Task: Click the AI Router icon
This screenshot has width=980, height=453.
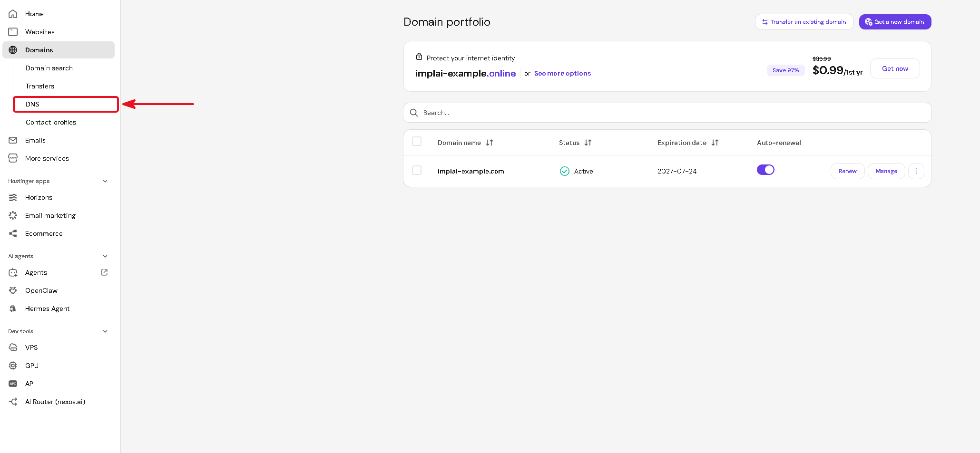Action: pos(13,402)
